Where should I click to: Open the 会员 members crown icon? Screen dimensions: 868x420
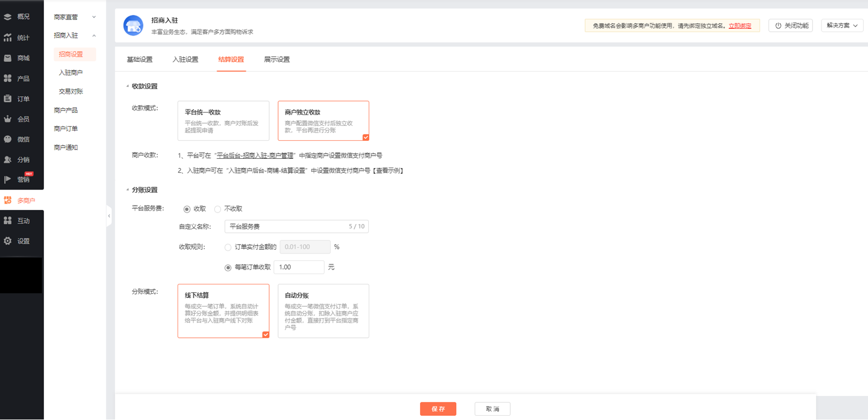pyautogui.click(x=8, y=119)
